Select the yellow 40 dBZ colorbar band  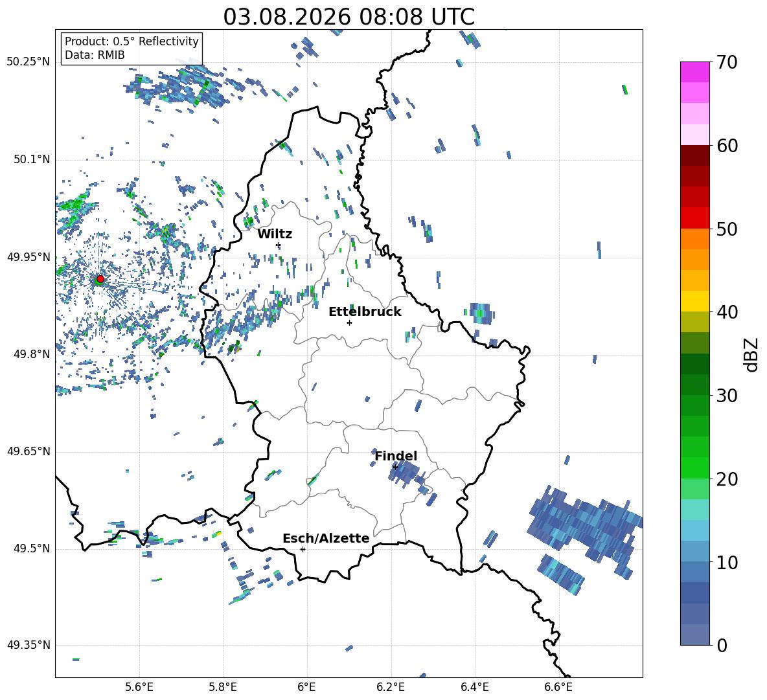[x=694, y=301]
